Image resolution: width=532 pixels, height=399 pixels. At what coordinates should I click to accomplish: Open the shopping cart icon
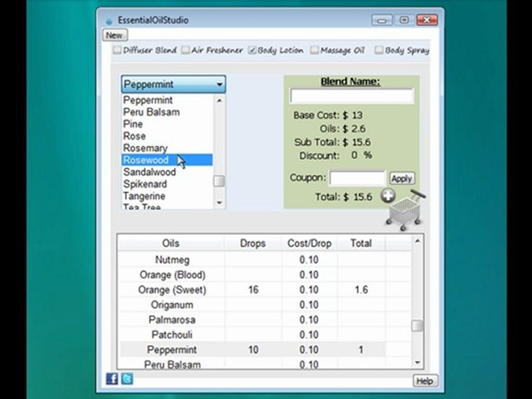(x=405, y=211)
